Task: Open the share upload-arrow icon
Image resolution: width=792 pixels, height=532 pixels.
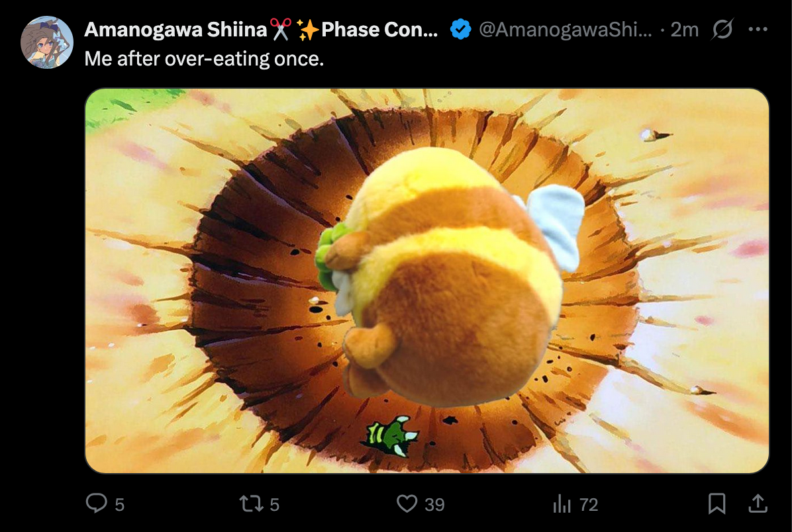Action: click(758, 504)
